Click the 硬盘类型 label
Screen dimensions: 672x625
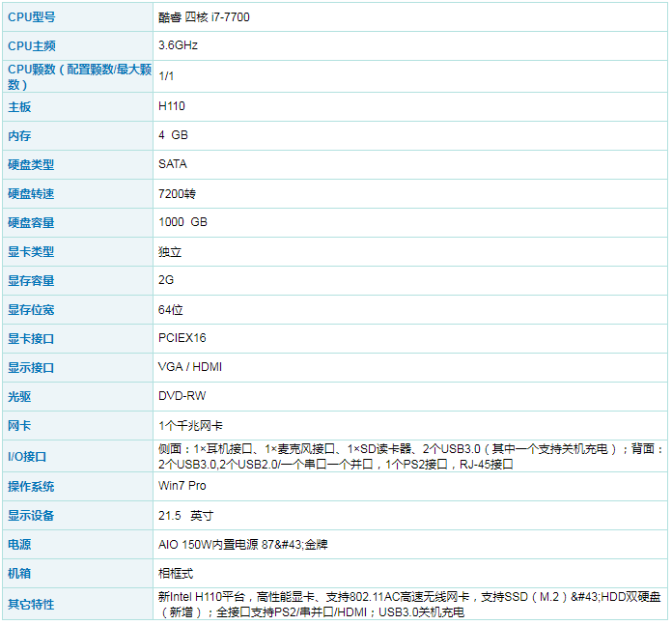tap(31, 164)
